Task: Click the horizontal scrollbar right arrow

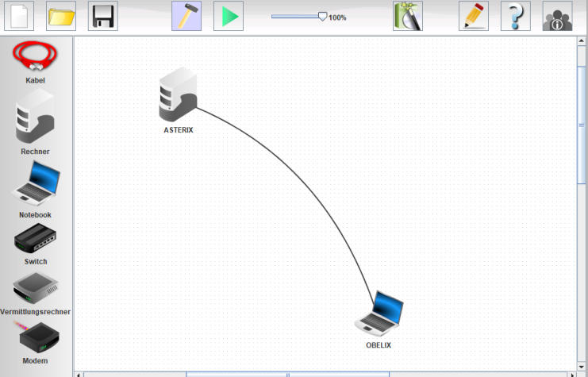Action: point(572,375)
